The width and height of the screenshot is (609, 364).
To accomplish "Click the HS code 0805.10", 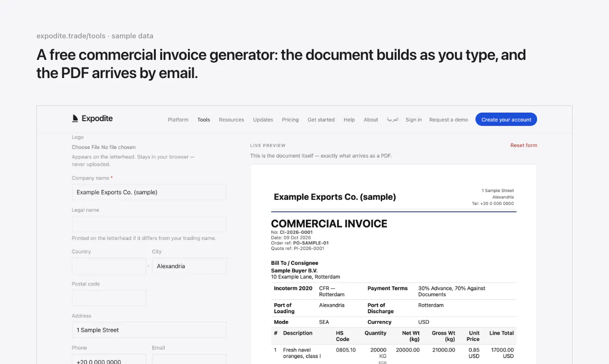I will point(346,350).
